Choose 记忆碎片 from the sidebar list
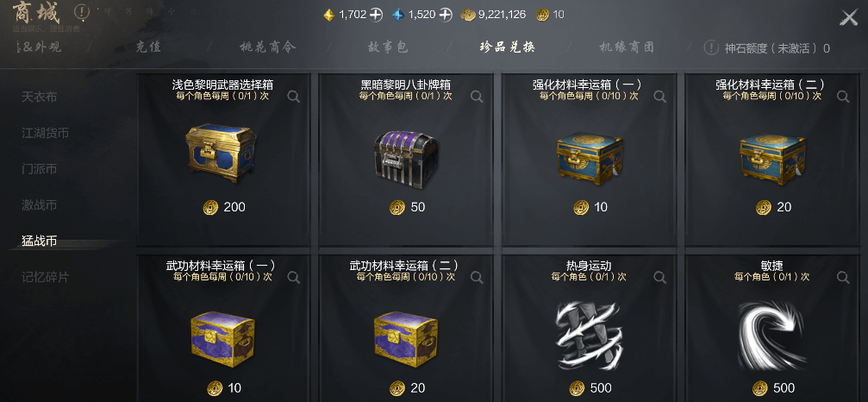The height and width of the screenshot is (402, 868). [x=46, y=278]
